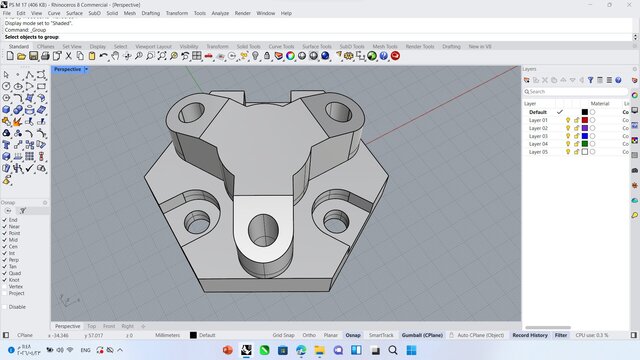
Task: Click the blue question mark Help icon in Standard toolbar
Action: coord(383,56)
